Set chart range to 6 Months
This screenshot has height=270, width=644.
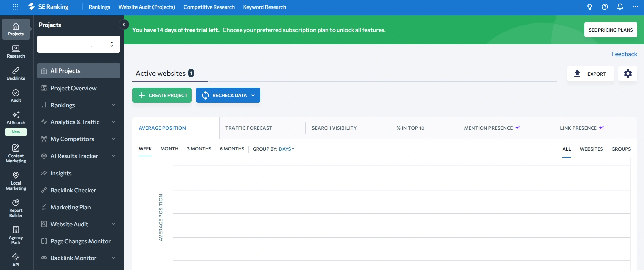pos(232,149)
